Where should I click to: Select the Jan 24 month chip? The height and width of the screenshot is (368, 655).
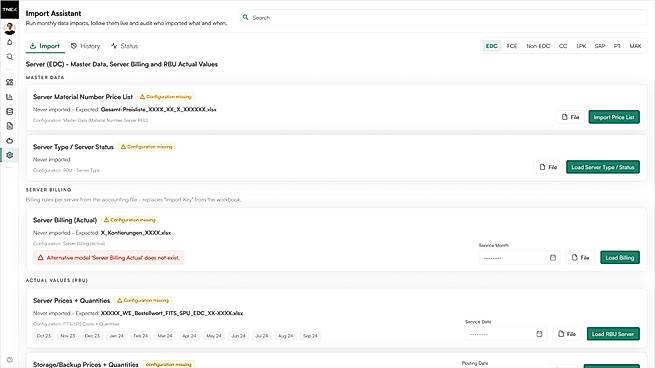tap(117, 336)
